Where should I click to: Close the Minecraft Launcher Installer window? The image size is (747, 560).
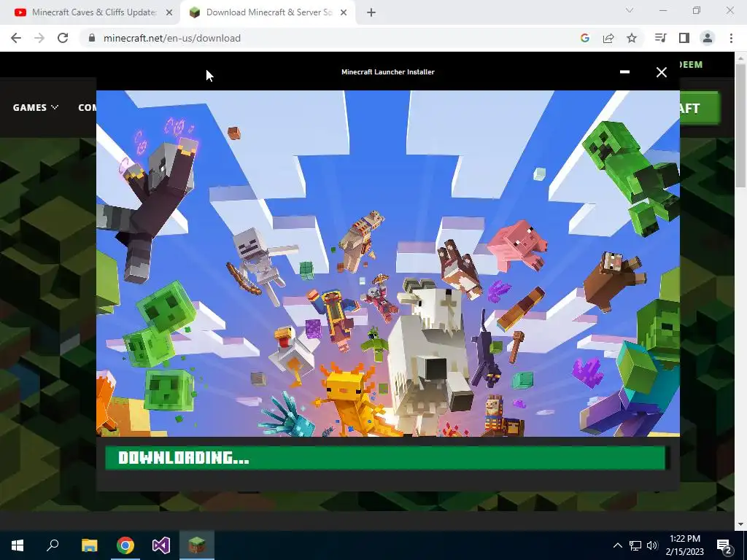[x=661, y=72]
